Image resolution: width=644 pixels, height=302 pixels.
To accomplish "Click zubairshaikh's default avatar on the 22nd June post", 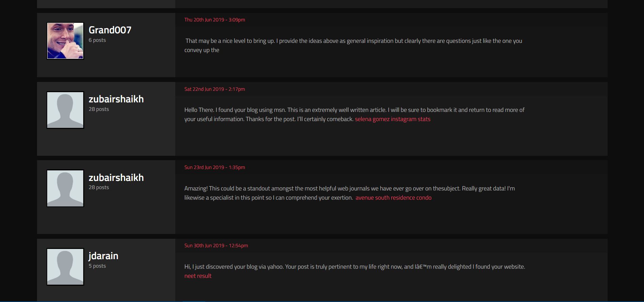I will point(65,110).
